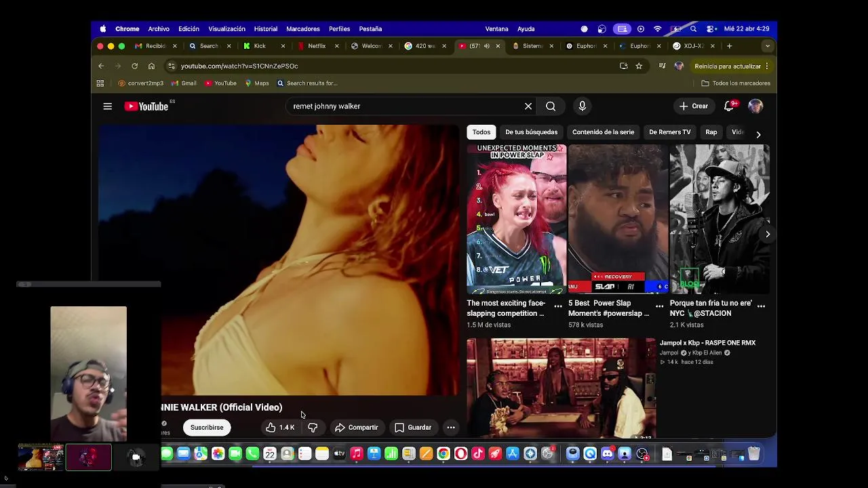This screenshot has height=488, width=868.
Task: Subscribe with Suscribirse button
Action: (207, 428)
